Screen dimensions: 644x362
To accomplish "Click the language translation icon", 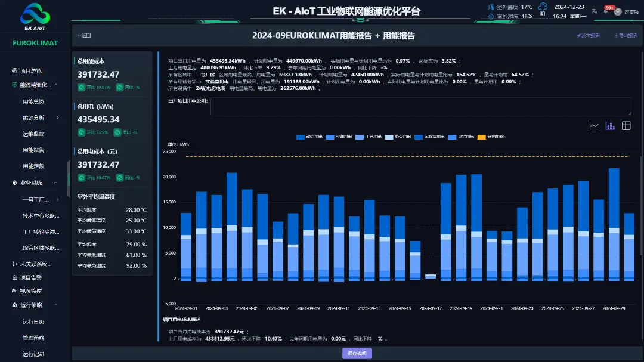I will [x=594, y=11].
